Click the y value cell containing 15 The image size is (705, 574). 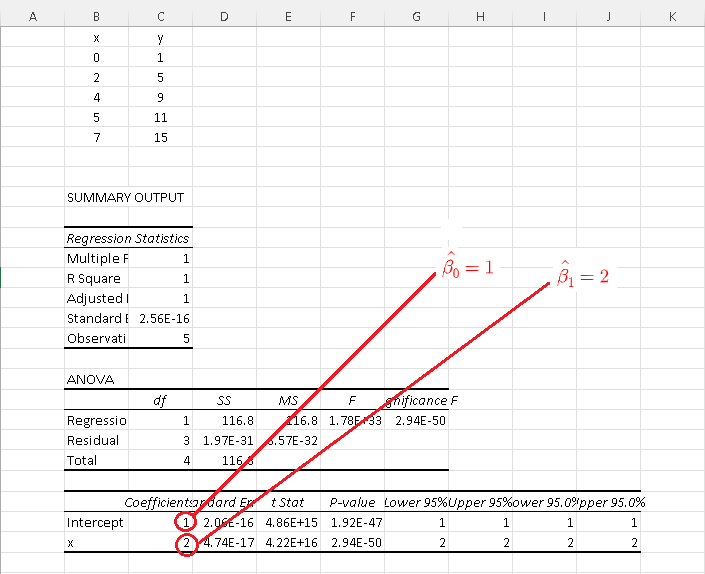[161, 137]
